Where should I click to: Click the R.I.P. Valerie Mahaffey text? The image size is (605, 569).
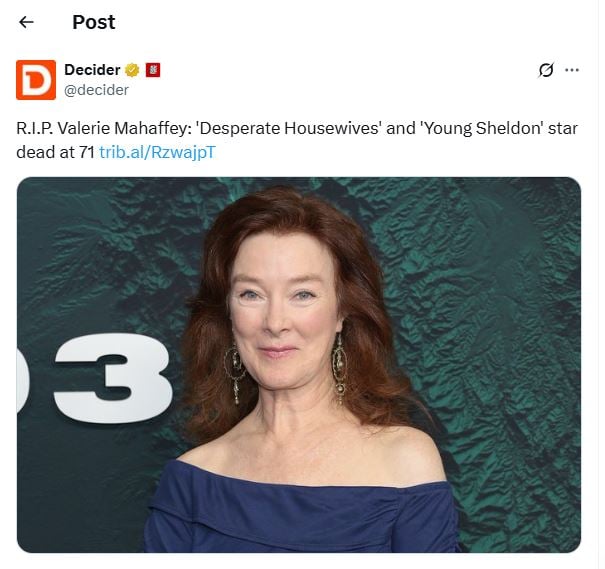(104, 128)
